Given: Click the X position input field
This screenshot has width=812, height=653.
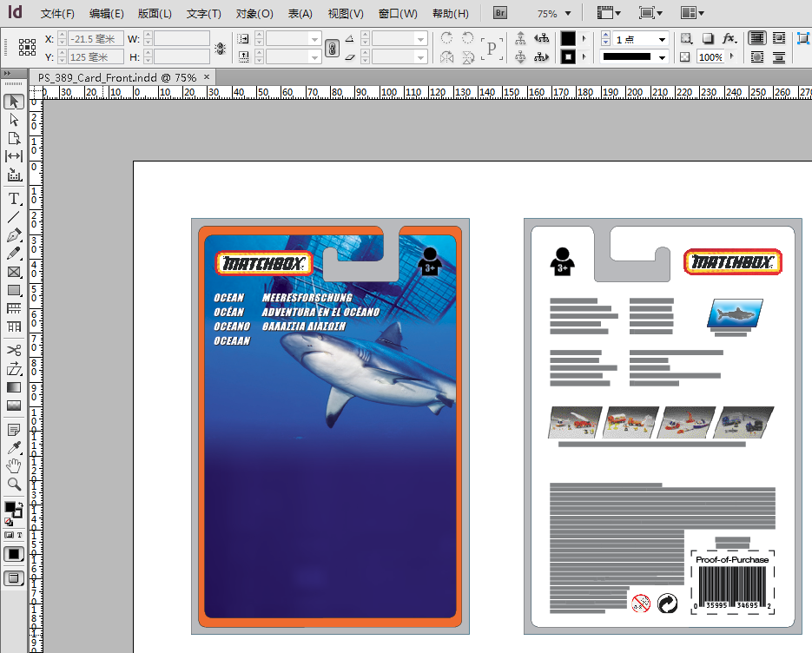Looking at the screenshot, I should click(94, 39).
